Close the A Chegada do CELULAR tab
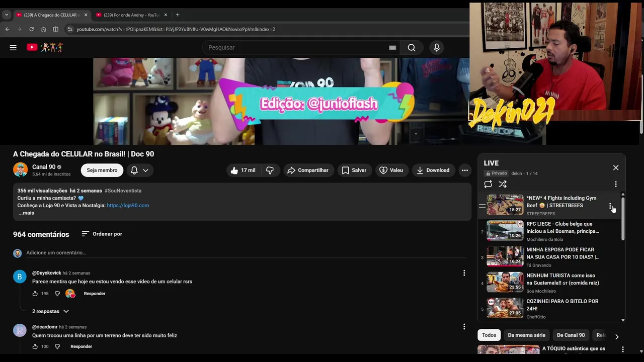Viewport: 644px width, 362px height. pos(86,15)
